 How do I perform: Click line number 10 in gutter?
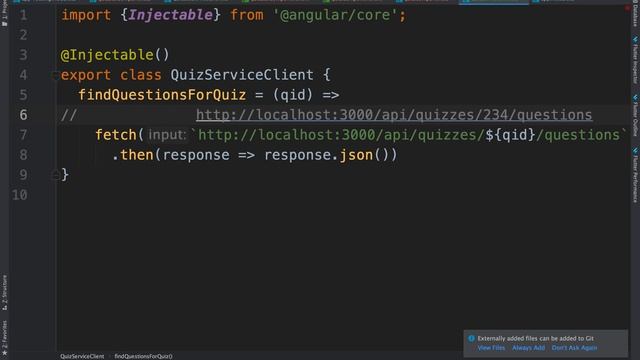point(20,195)
